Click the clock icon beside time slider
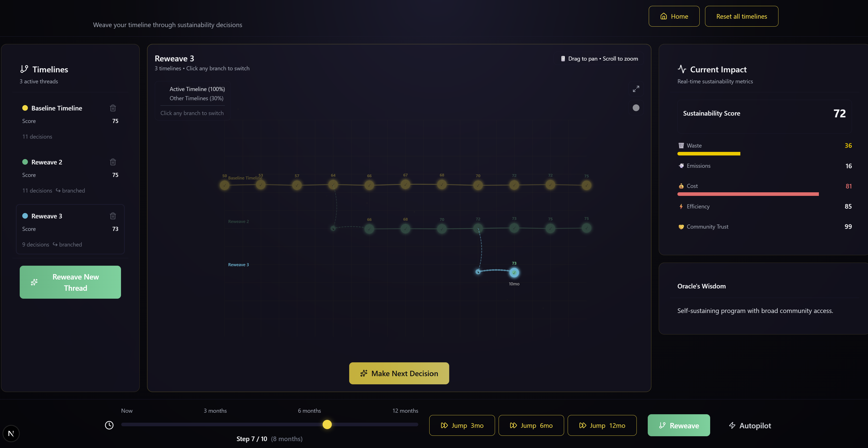Viewport: 868px width, 448px height. 109,425
